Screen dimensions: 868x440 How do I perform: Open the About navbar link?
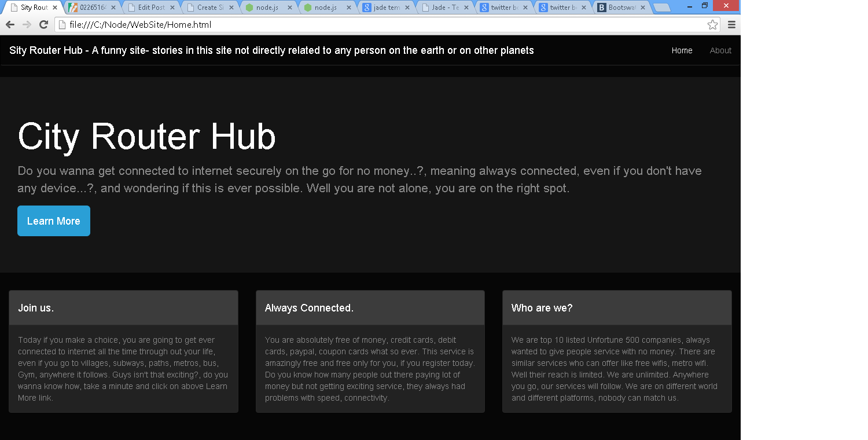[x=720, y=50]
